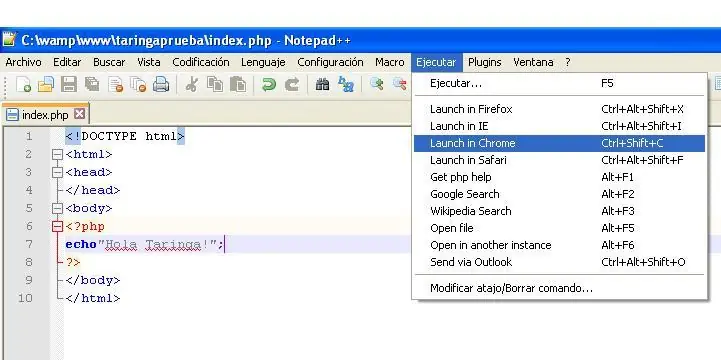Click the </html> closing tag text
This screenshot has height=360, width=721.
[93, 298]
